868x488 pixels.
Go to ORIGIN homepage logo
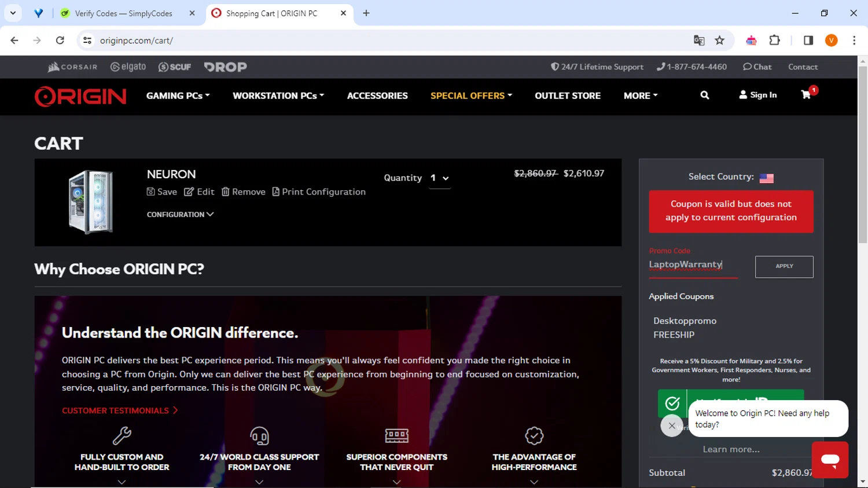click(x=80, y=96)
